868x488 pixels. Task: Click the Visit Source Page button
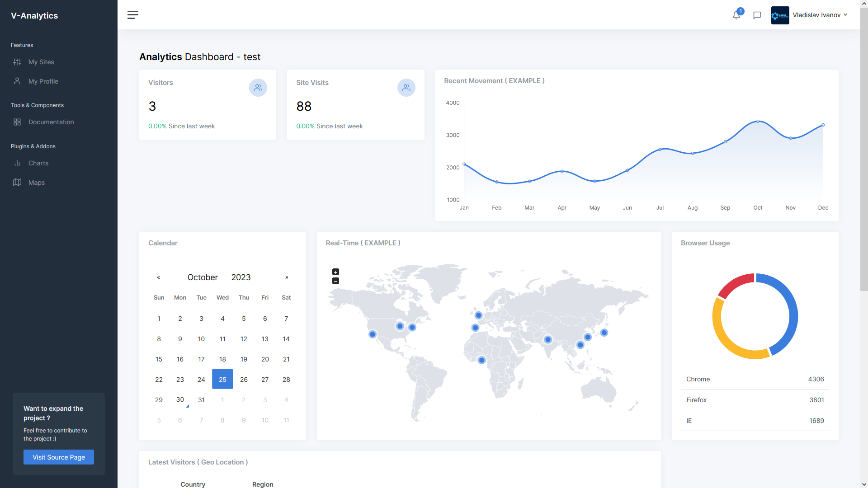tap(59, 457)
